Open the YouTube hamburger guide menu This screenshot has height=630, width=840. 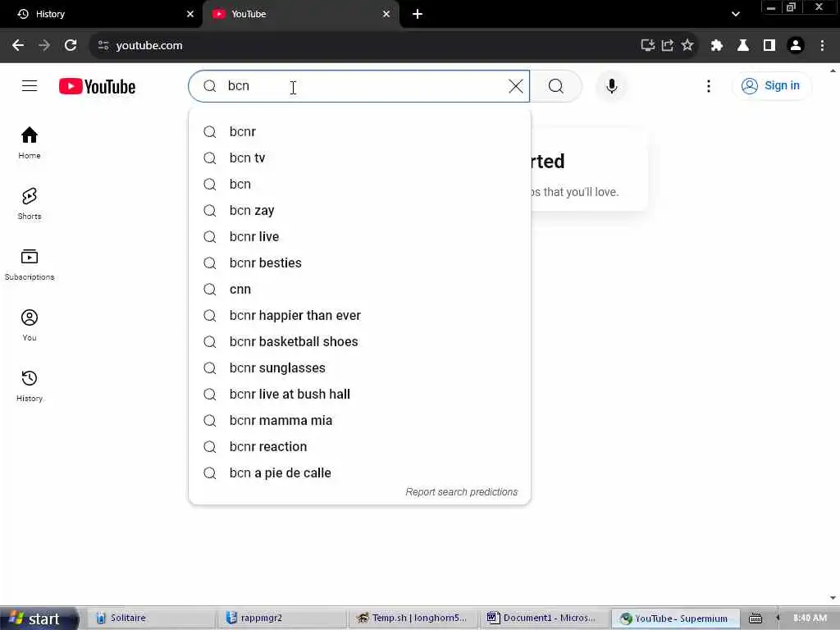30,85
